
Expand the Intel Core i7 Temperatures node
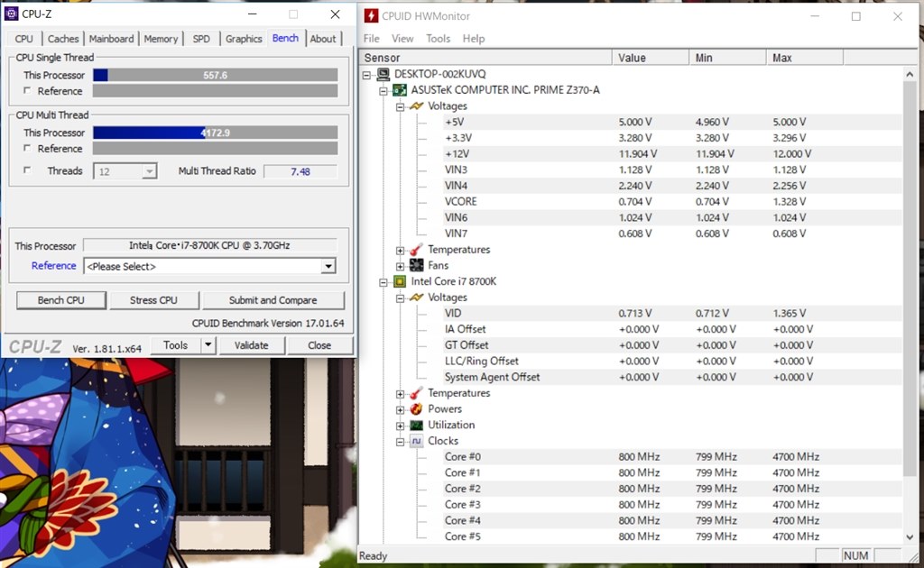coord(400,394)
